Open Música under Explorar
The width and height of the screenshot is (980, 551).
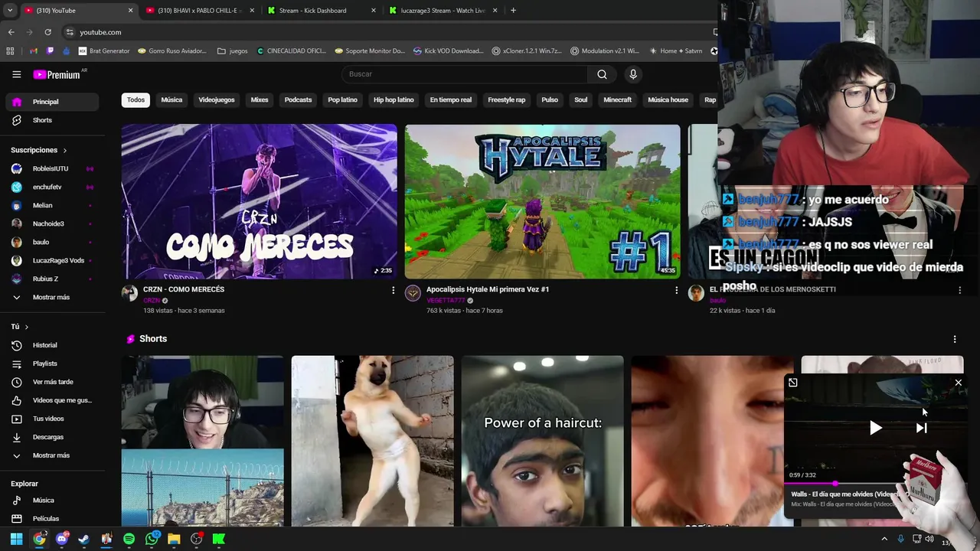(x=52, y=500)
